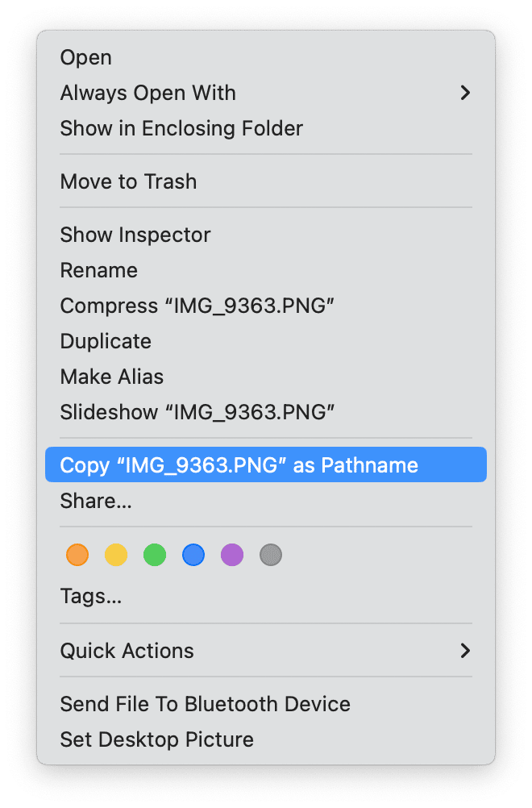Expand the Always Open With submenu arrow
532x808 pixels.
(x=464, y=93)
